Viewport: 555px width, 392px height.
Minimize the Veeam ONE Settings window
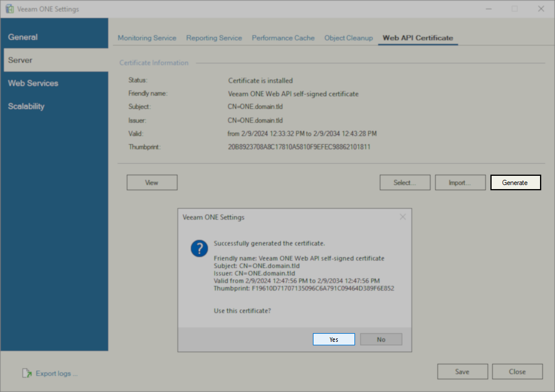coord(489,9)
